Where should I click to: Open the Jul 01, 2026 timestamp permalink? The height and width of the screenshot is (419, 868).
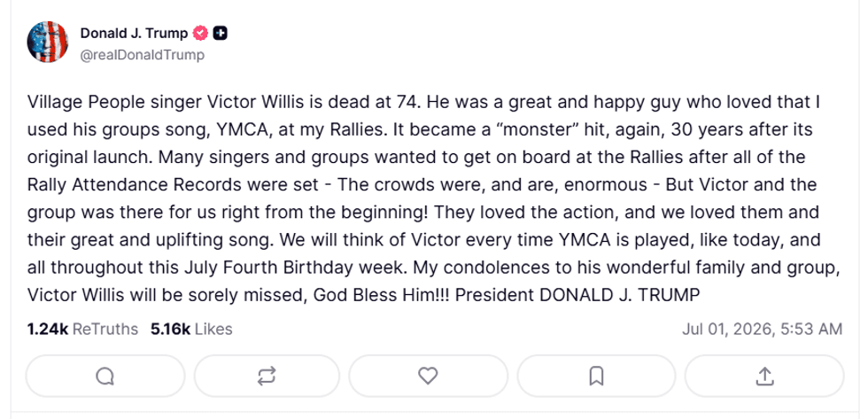(763, 330)
